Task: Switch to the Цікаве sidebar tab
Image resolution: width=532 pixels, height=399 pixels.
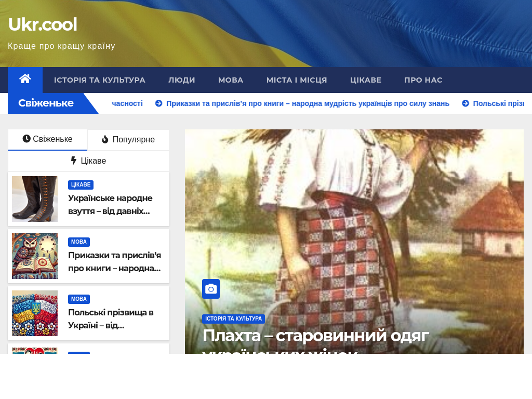Action: pos(88,161)
